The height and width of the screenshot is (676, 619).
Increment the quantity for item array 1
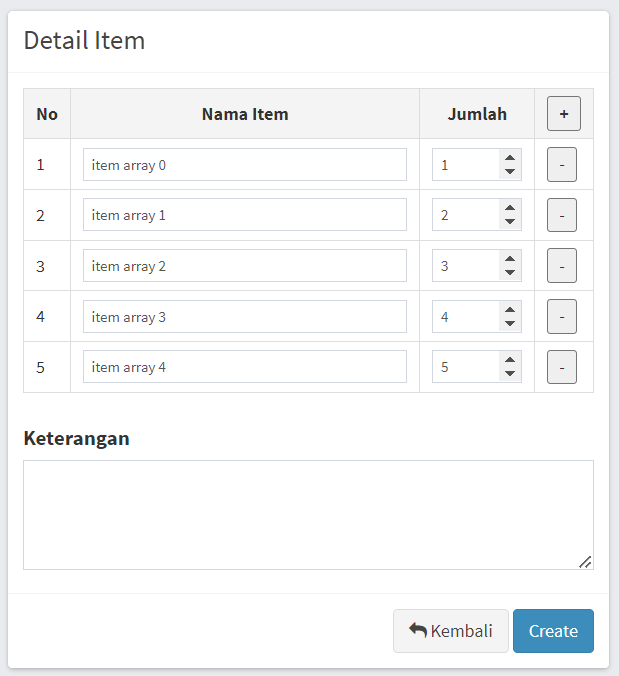coord(510,208)
